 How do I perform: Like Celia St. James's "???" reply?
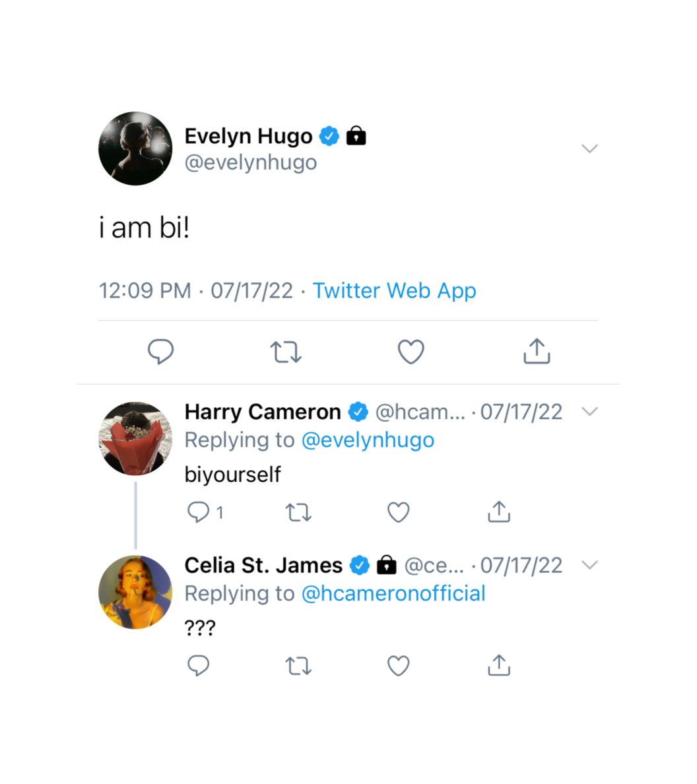(399, 666)
